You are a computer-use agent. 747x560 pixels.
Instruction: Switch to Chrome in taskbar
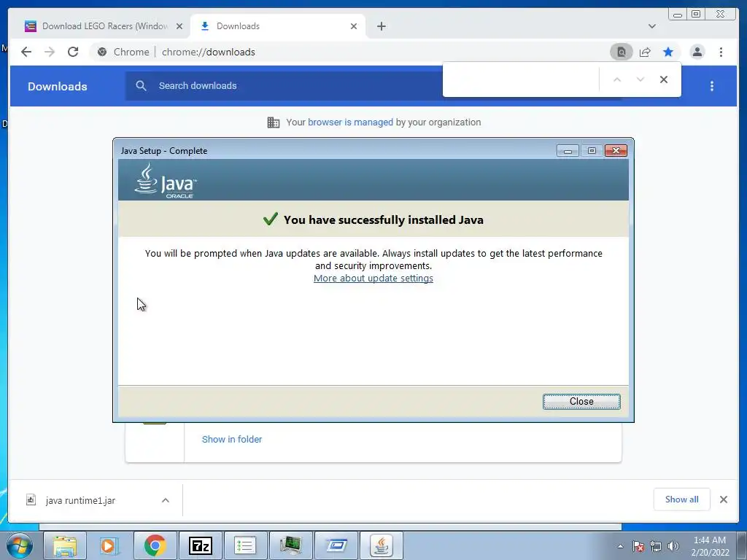click(155, 545)
